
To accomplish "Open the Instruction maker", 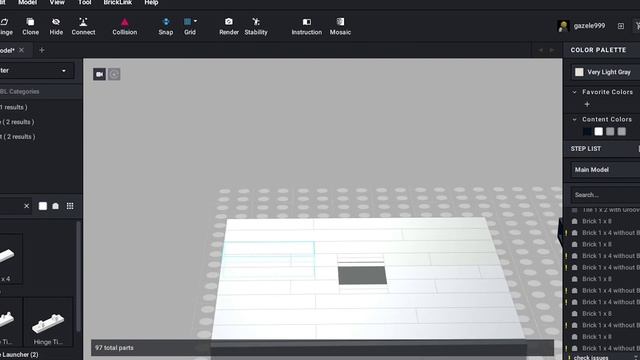I will (x=307, y=26).
